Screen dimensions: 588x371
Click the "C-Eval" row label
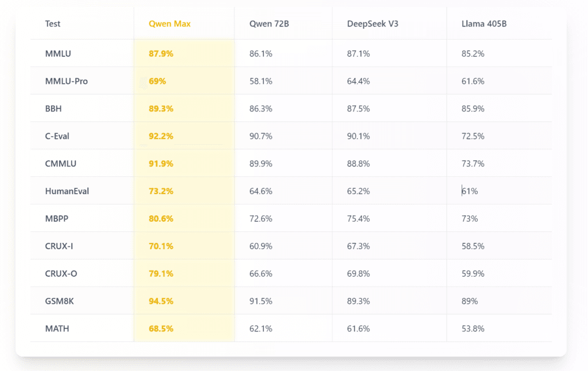[x=57, y=136]
